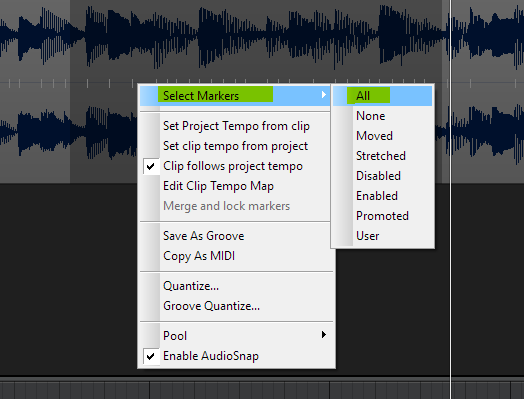Screen dimensions: 524x399
Task: Select Moved markers option
Action: 382,136
